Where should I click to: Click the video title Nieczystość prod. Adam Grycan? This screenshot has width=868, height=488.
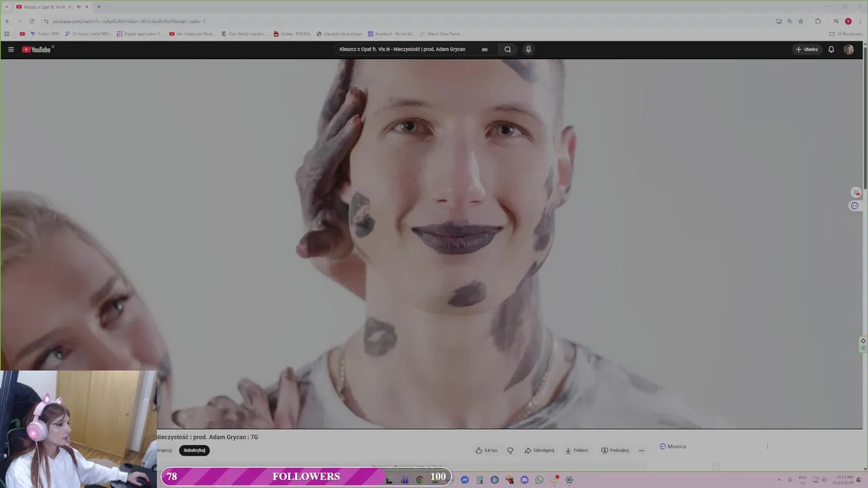tap(207, 437)
